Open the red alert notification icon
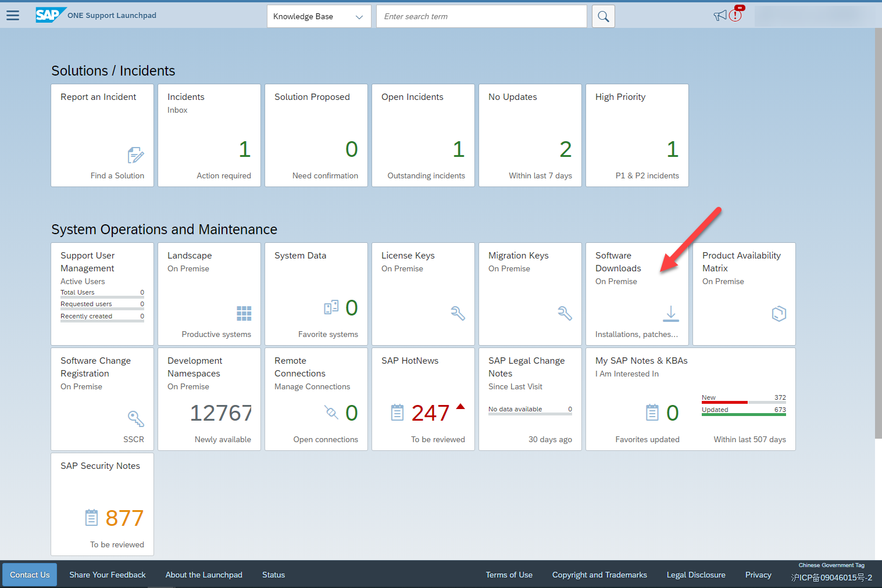Viewport: 882px width, 588px height. pos(736,15)
